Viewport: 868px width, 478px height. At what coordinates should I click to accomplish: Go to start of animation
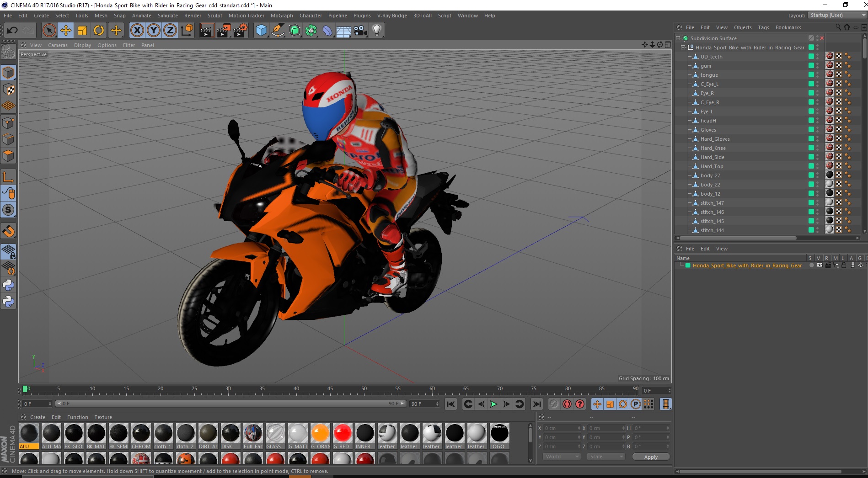pyautogui.click(x=451, y=404)
